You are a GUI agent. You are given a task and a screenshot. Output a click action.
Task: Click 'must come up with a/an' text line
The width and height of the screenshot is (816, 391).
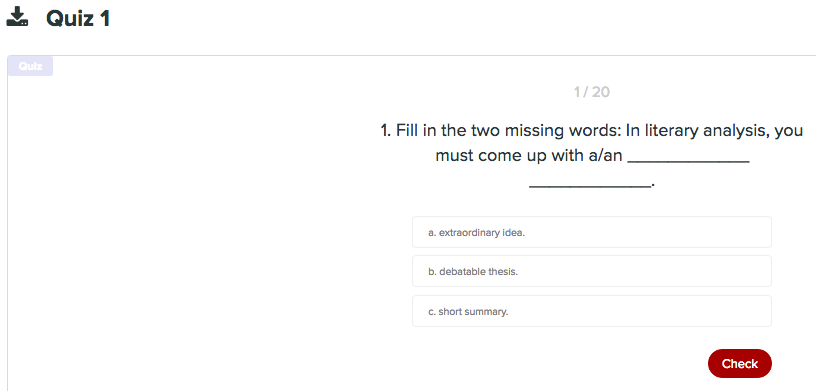[529, 155]
